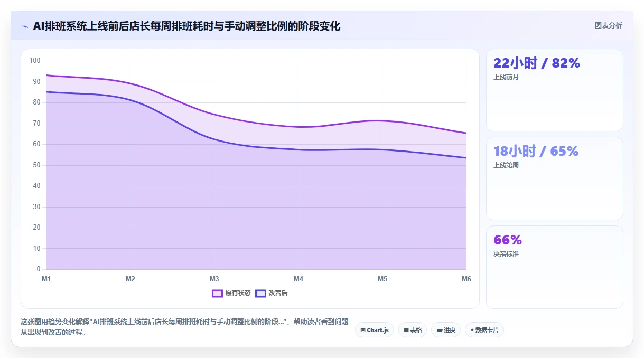Viewport: 644px width, 358px height.
Task: Toggle the 原有状态 legend series
Action: (231, 293)
